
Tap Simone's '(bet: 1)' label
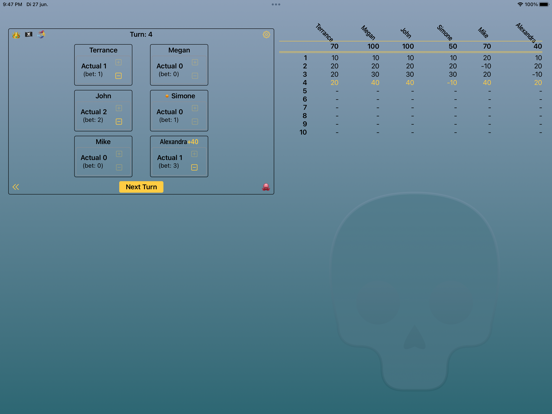[x=169, y=120]
